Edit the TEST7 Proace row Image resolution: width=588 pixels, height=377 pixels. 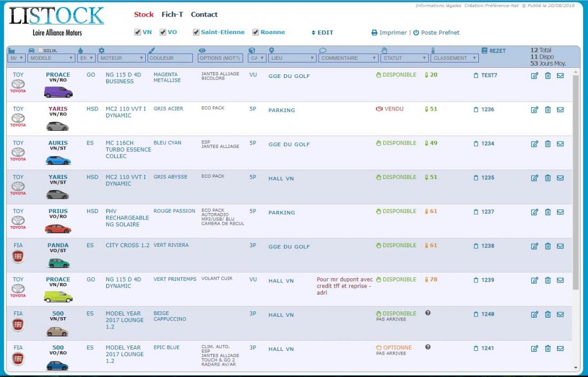click(x=535, y=76)
